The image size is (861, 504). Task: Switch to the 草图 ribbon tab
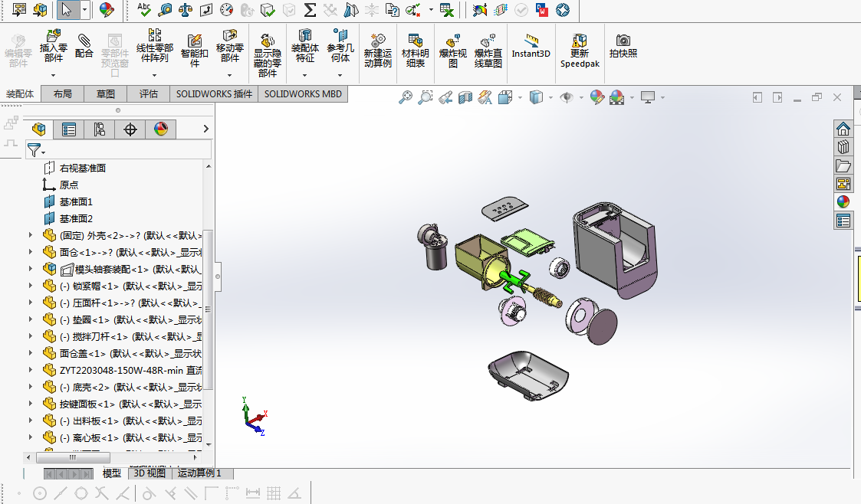coord(106,93)
